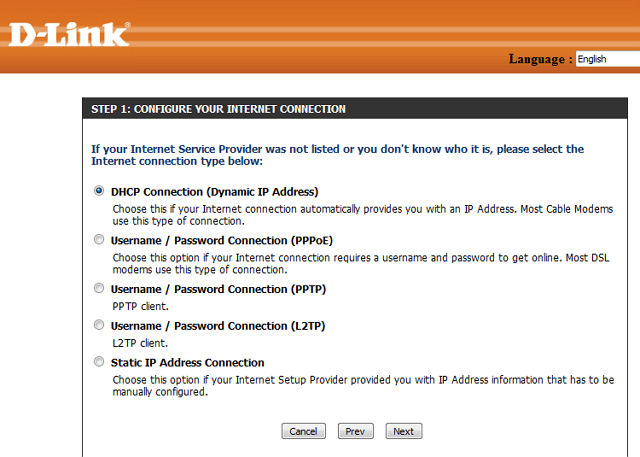Click the D-Link logo

coord(69,34)
